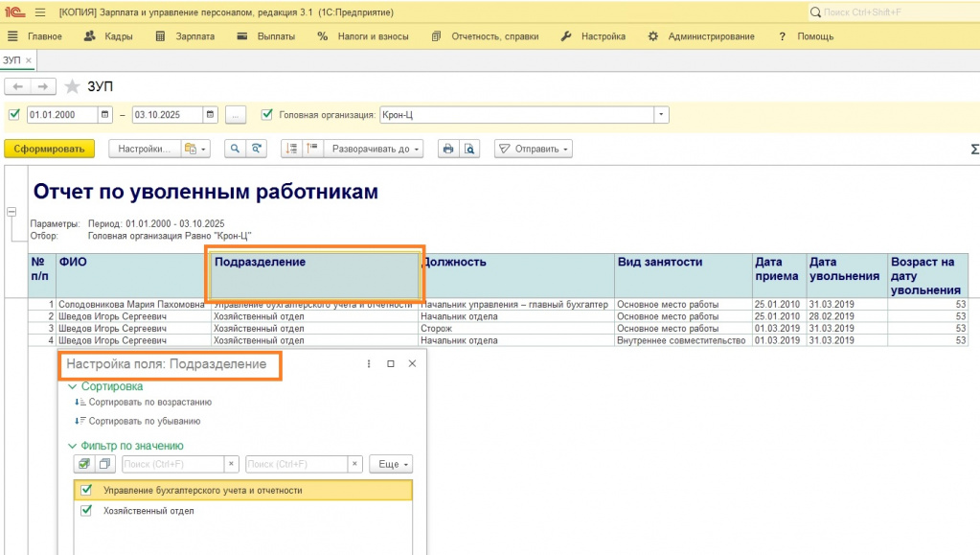This screenshot has width=980, height=555.
Task: Open calendar for start date 01.01.2000
Action: 105,114
